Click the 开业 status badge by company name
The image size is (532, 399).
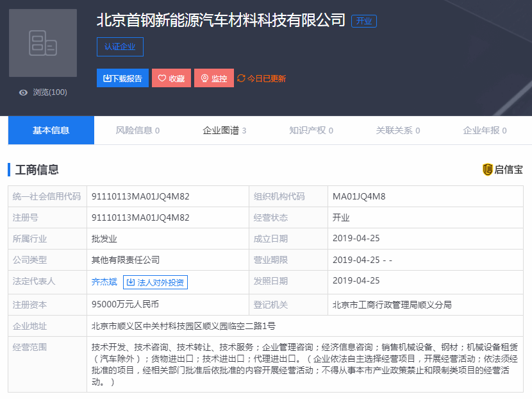coord(363,21)
